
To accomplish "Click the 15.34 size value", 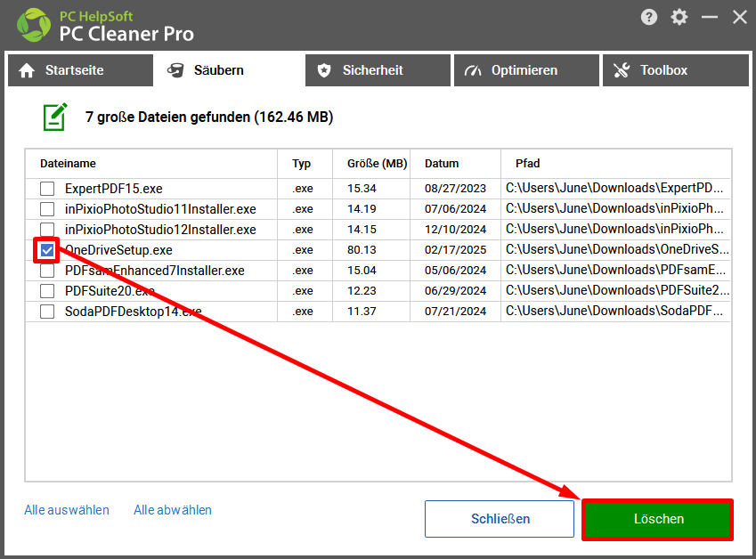I will [x=362, y=189].
